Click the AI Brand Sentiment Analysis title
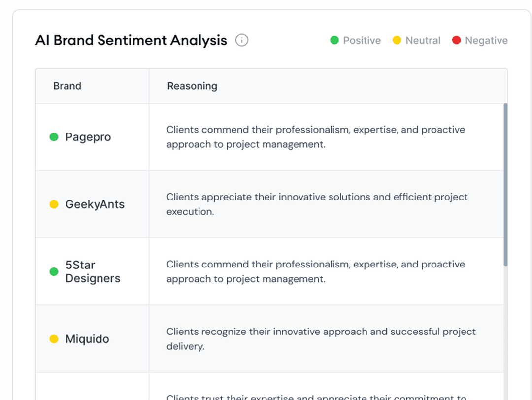The image size is (532, 400). (x=131, y=40)
